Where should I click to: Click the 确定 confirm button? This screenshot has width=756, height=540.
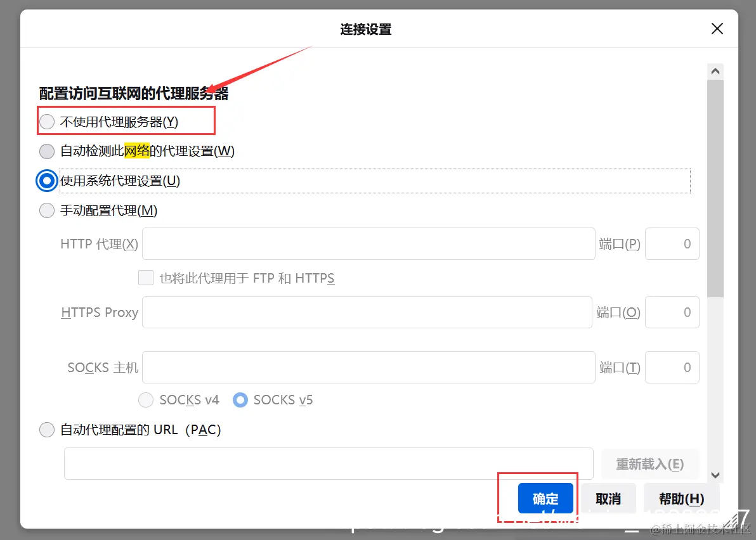pos(545,498)
